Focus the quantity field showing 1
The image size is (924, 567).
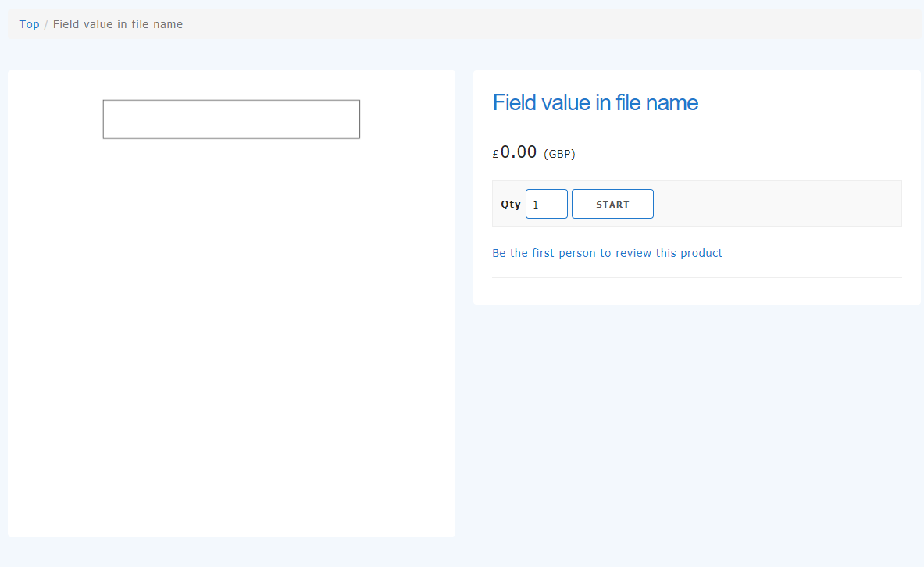click(546, 203)
